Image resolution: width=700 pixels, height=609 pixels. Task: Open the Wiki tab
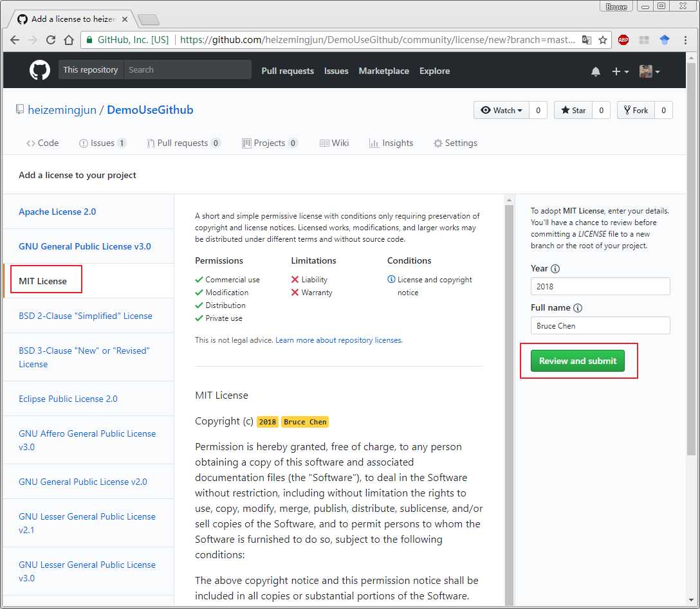(x=335, y=143)
